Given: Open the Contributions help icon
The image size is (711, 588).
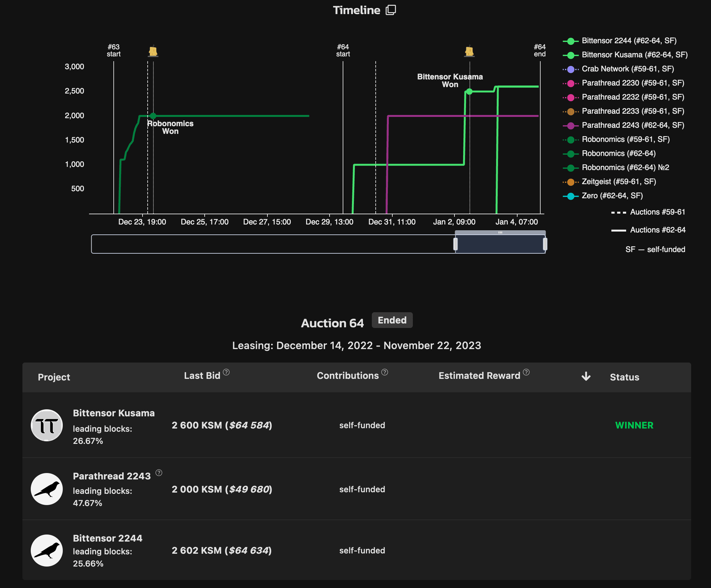Looking at the screenshot, I should [385, 372].
